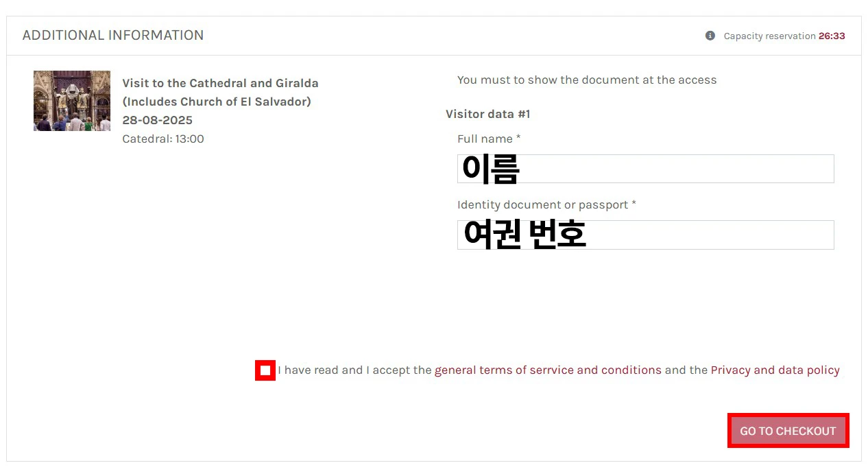Tick the accept terms and conditions checkbox

click(265, 370)
